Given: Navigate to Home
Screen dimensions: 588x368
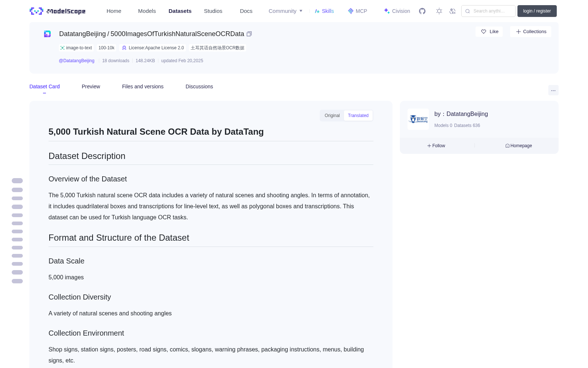Looking at the screenshot, I should 114,11.
